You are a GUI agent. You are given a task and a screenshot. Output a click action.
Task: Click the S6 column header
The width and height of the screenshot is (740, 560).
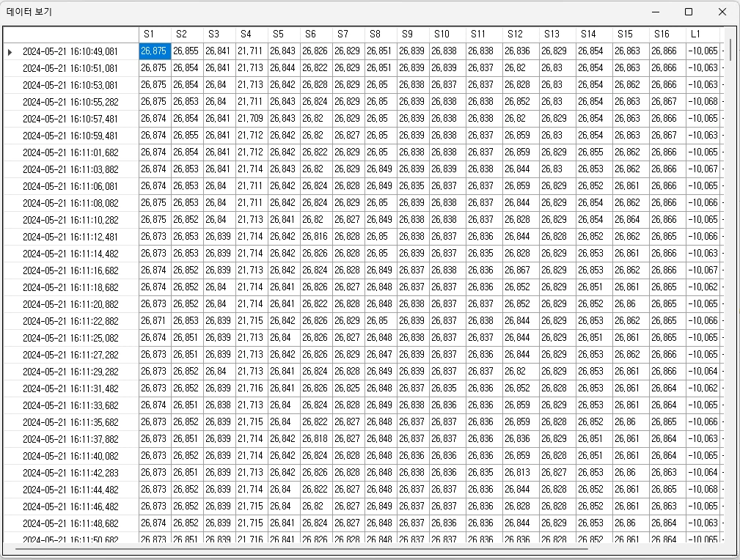(x=316, y=34)
